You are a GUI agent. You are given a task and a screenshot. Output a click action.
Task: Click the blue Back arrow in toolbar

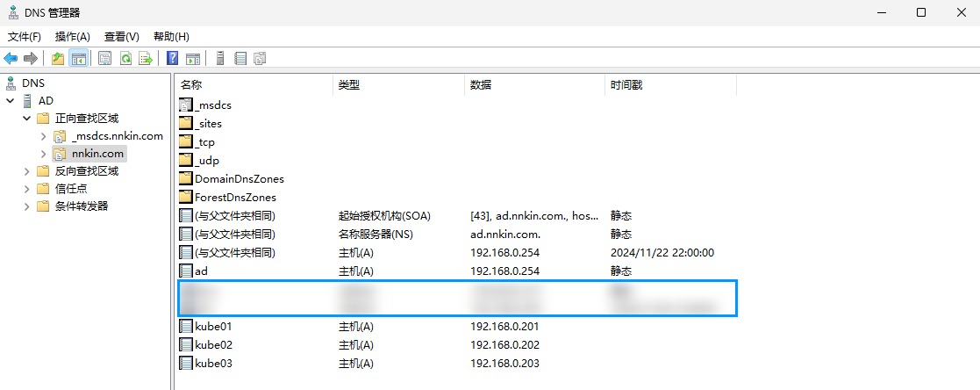click(11, 59)
